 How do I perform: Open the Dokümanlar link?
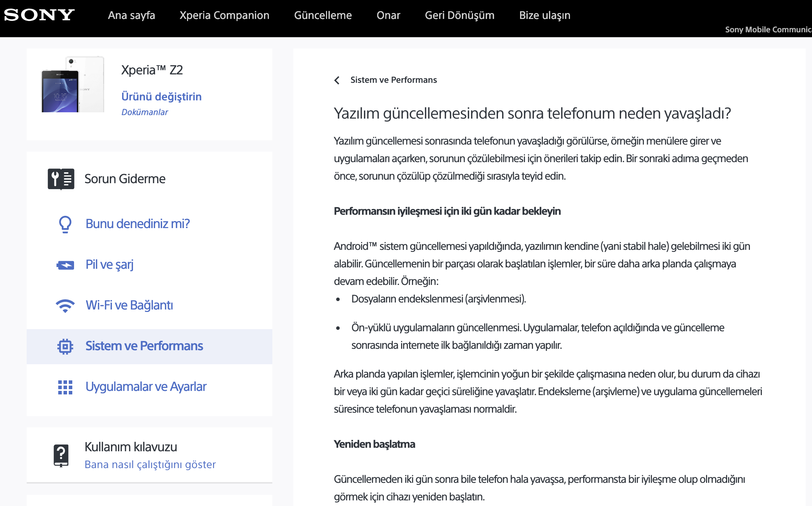click(145, 112)
